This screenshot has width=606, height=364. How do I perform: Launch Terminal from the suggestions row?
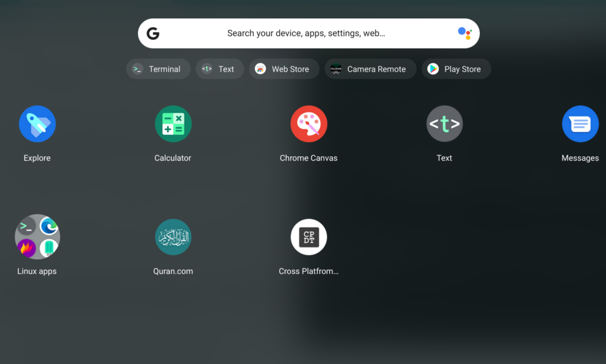(158, 69)
